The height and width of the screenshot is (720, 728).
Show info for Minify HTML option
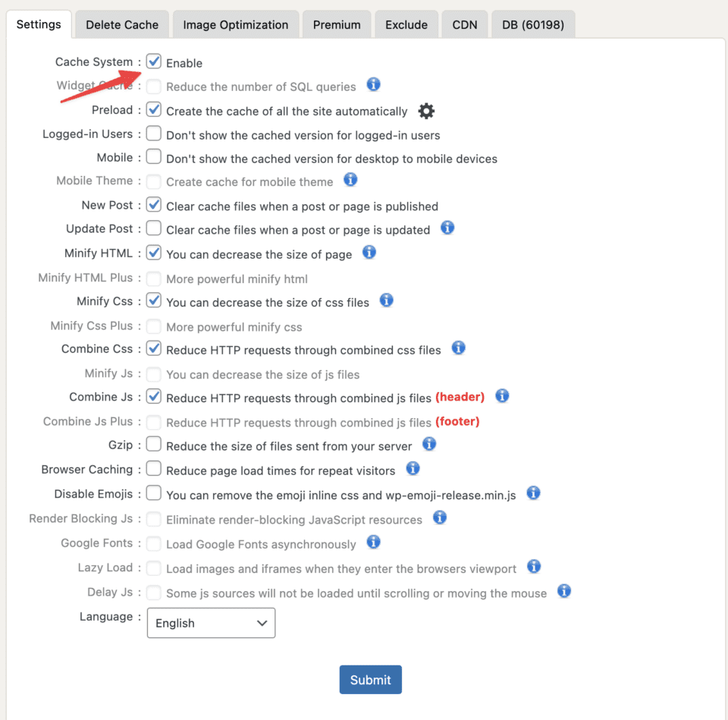369,252
